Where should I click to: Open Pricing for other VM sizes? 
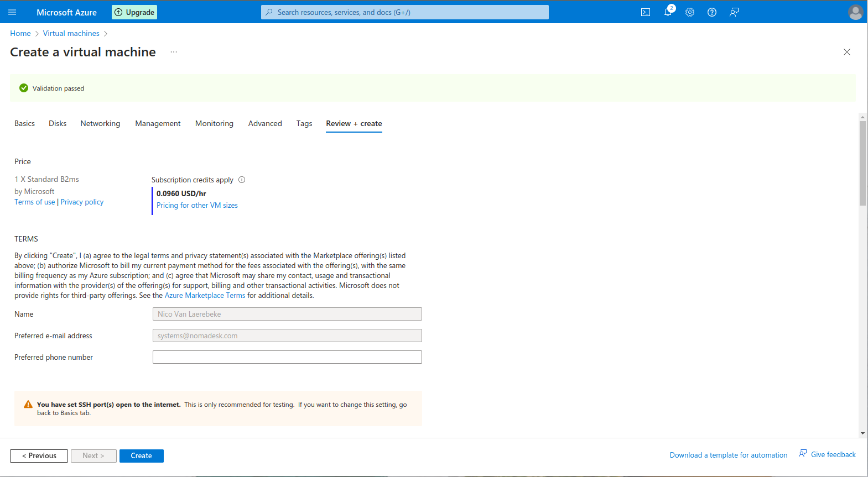click(x=197, y=205)
